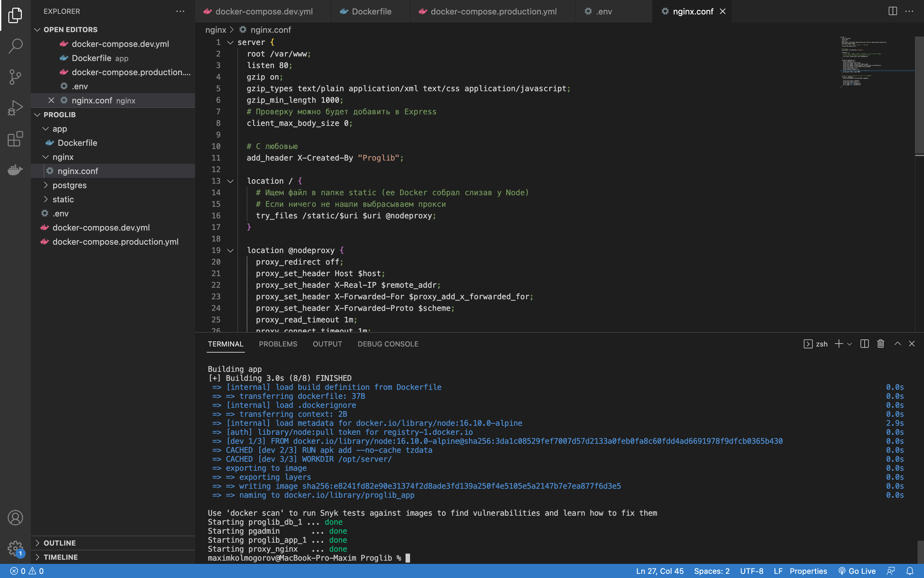The image size is (924, 578).
Task: Open the Output panel tab
Action: click(327, 344)
